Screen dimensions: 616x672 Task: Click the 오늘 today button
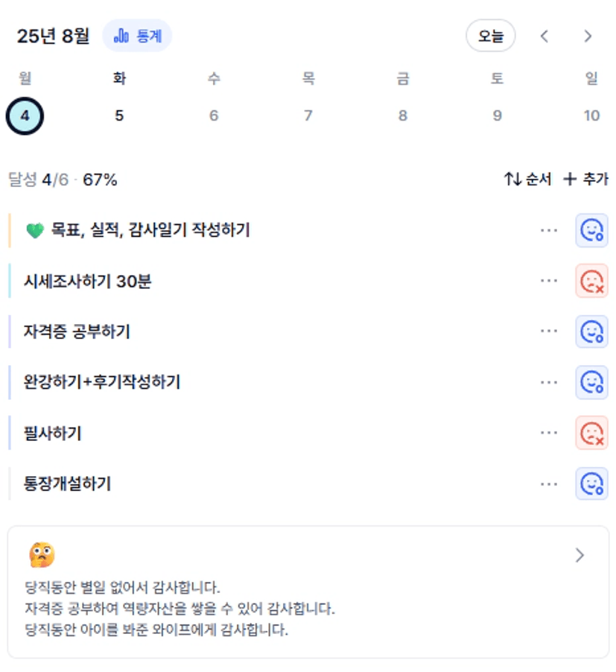click(x=490, y=36)
